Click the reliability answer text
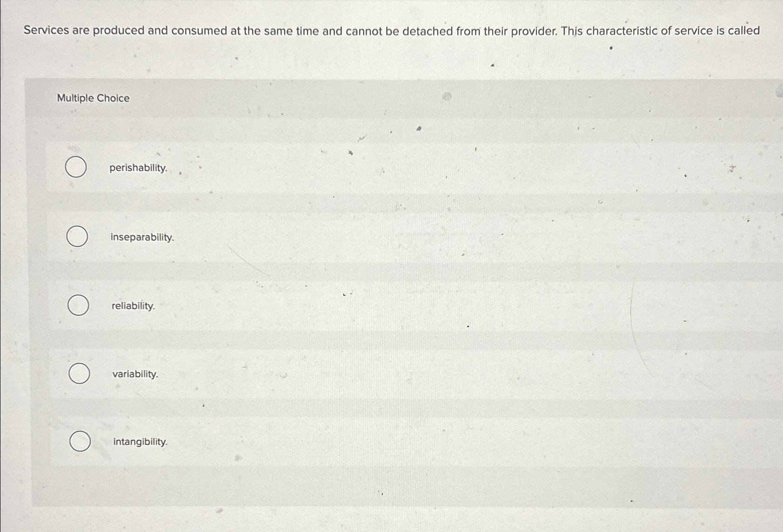The image size is (783, 532). coord(133,306)
